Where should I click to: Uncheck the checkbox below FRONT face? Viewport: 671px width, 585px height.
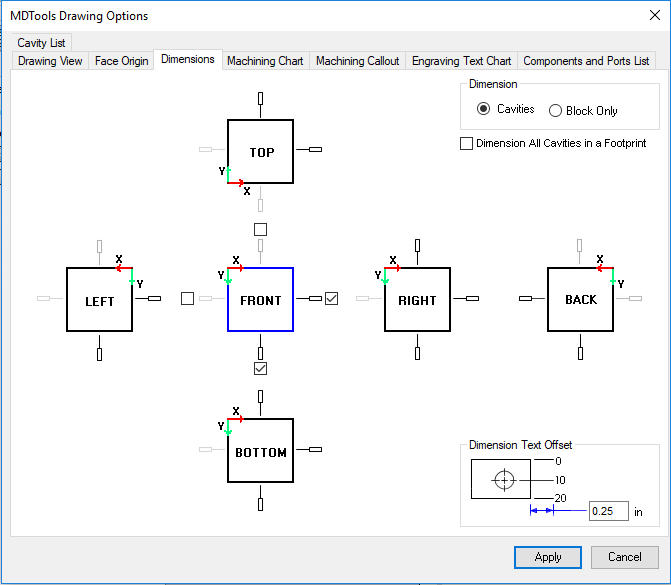(260, 369)
